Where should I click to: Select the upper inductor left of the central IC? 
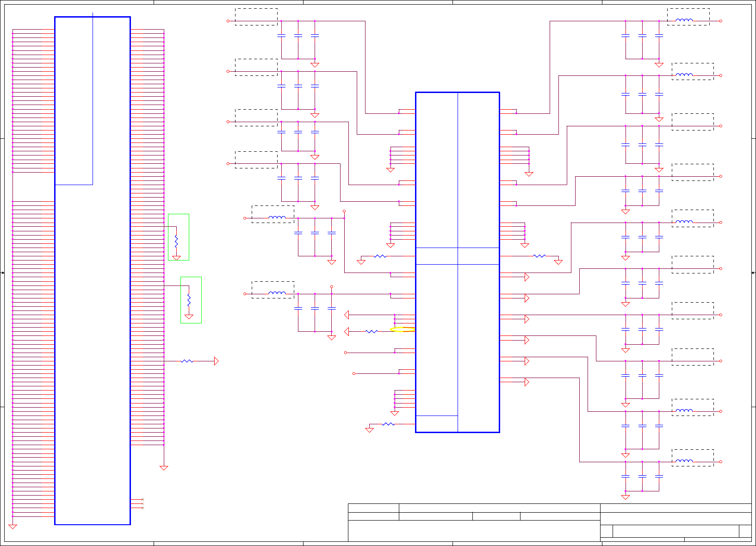[x=277, y=217]
